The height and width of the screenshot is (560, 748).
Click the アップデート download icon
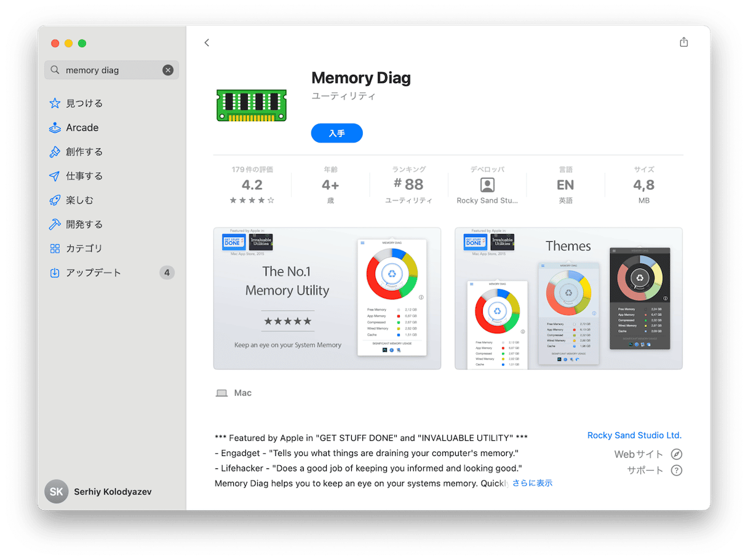pos(55,272)
